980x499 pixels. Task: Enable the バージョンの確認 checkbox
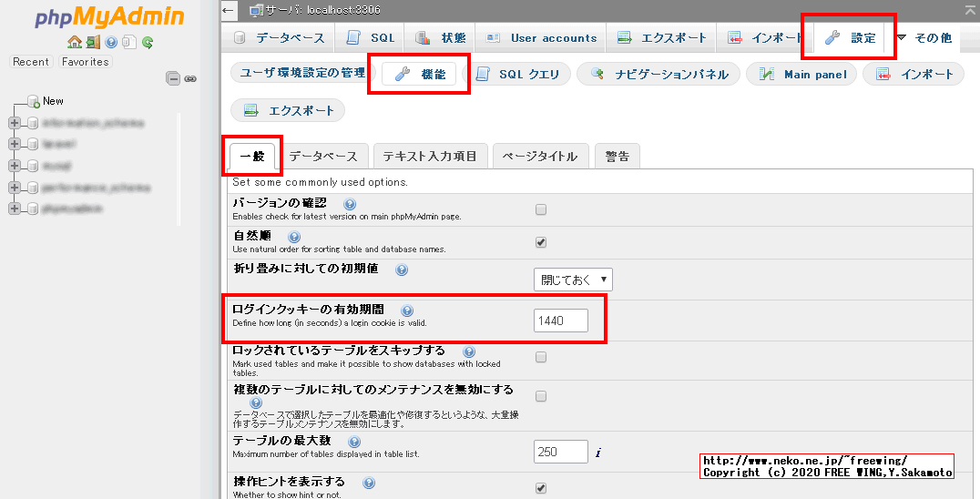pos(541,209)
